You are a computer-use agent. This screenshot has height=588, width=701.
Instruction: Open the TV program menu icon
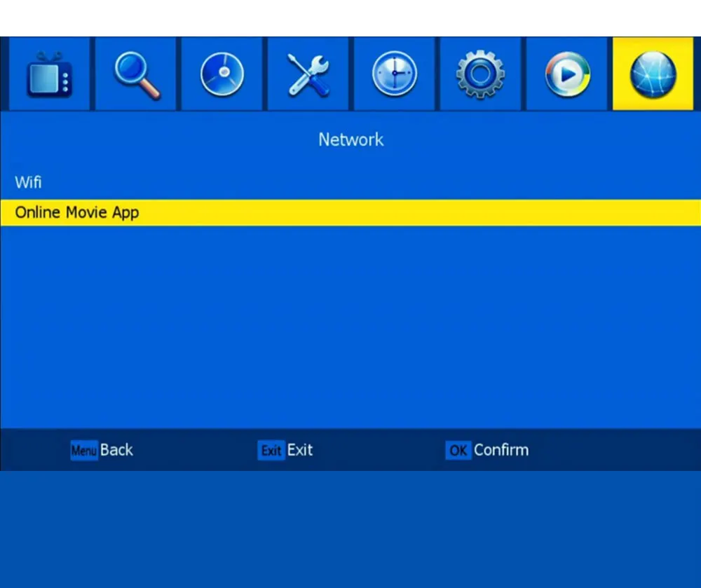49,74
